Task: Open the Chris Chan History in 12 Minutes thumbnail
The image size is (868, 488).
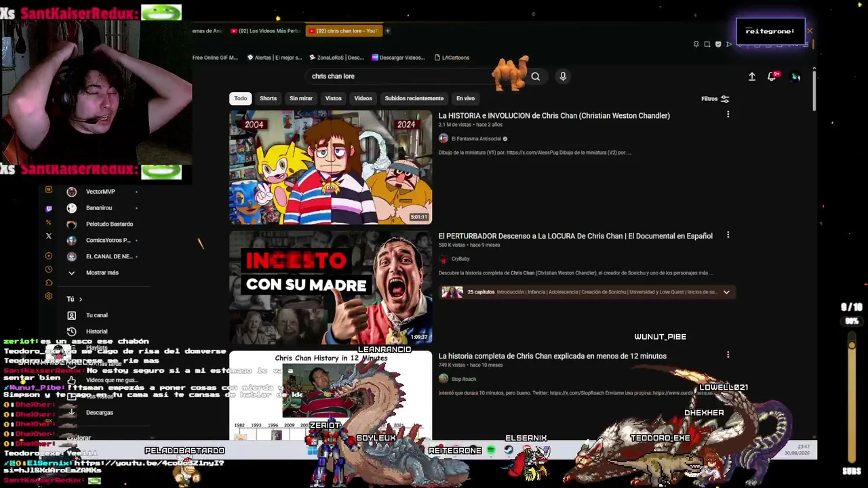Action: 330,396
